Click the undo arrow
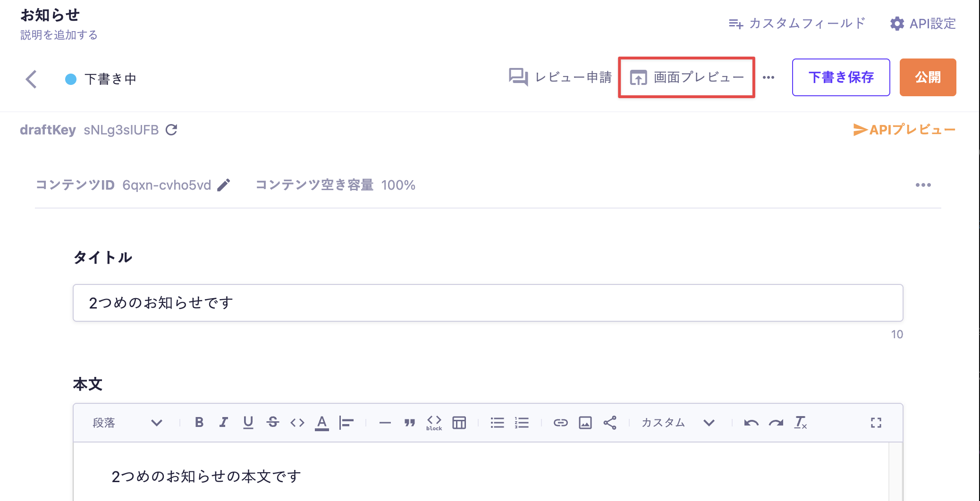The height and width of the screenshot is (501, 980). pos(751,422)
